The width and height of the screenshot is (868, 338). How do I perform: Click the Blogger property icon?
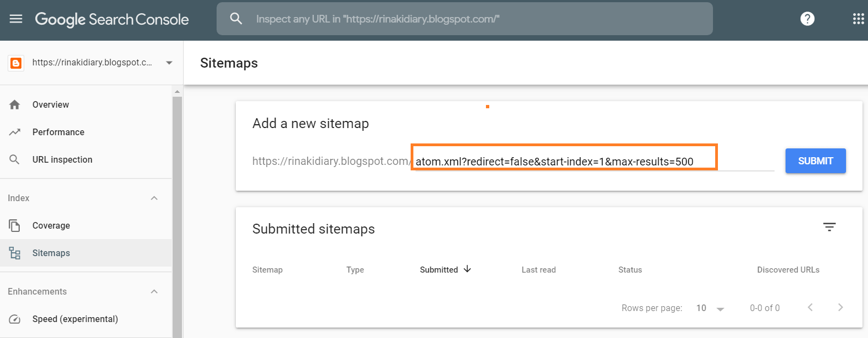point(16,63)
